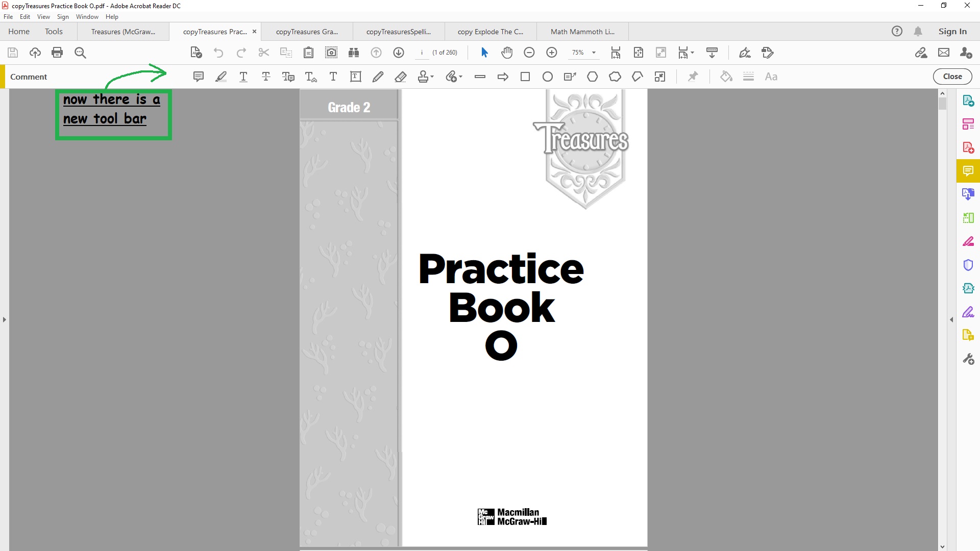Select the sticky note comment tool
Screen dimensions: 980x551
point(199,77)
